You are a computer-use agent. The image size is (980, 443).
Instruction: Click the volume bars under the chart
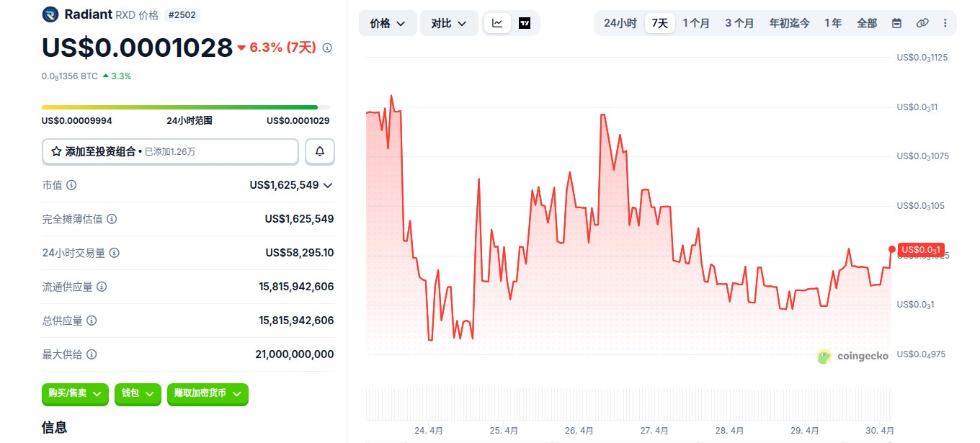(x=628, y=404)
